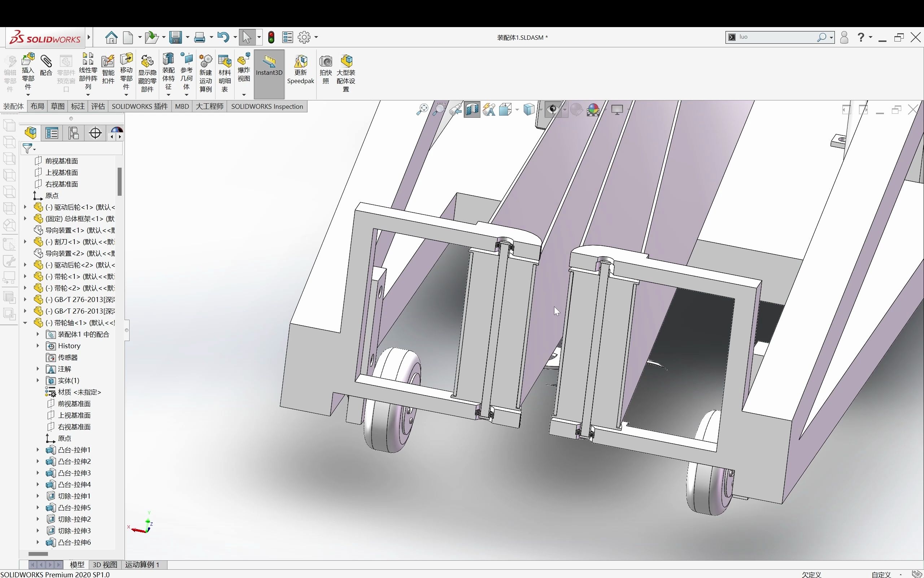Toggle Hide/Show Items eye icon

point(553,110)
